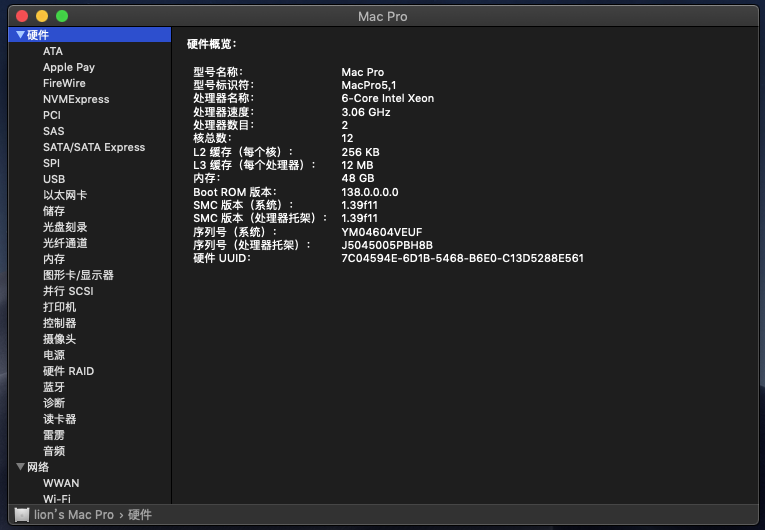
Task: Select 储存 in the sidebar
Action: pos(54,211)
